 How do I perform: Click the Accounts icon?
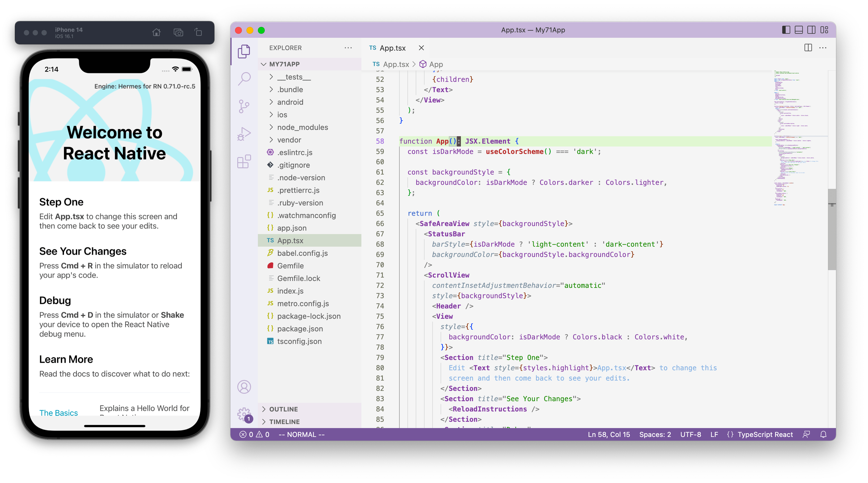pyautogui.click(x=244, y=387)
